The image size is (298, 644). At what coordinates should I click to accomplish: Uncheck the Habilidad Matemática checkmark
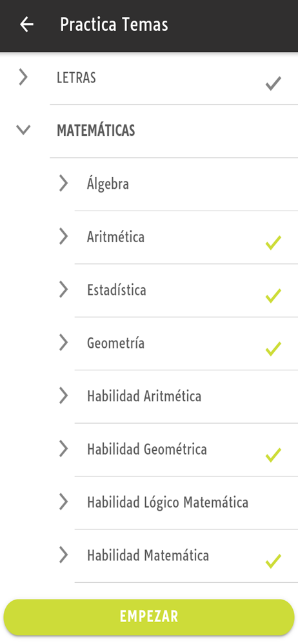pyautogui.click(x=273, y=562)
